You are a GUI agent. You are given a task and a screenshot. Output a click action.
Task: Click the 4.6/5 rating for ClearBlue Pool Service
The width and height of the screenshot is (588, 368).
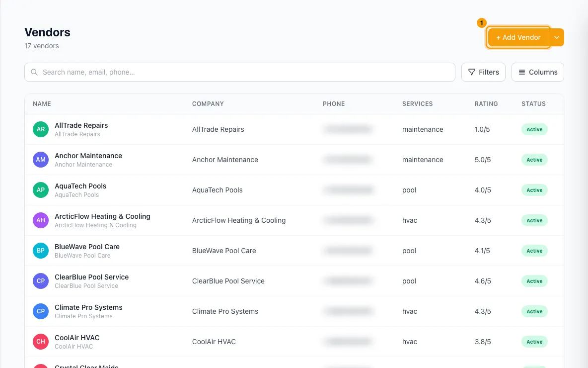[x=483, y=281]
